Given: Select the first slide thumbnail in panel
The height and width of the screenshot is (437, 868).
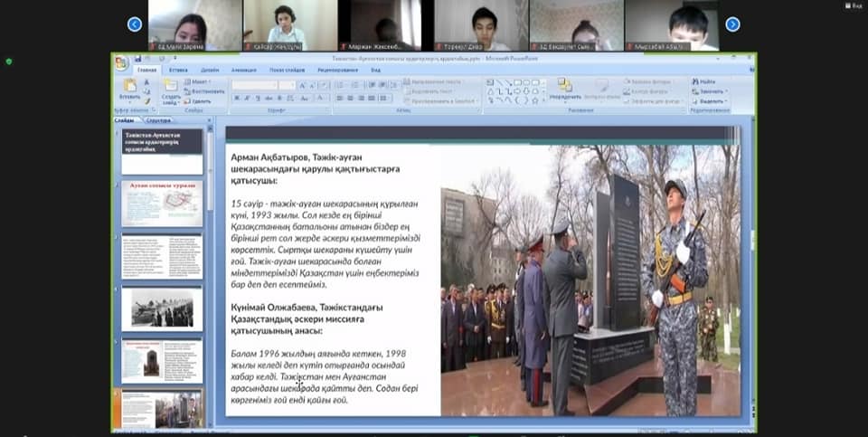Looking at the screenshot, I should (x=162, y=150).
